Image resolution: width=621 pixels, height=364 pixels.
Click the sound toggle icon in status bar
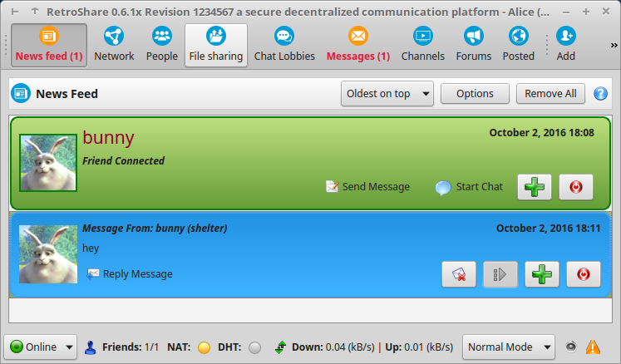pos(570,347)
